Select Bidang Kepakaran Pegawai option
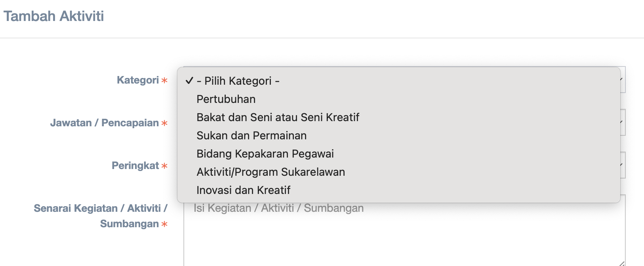644x266 pixels. tap(265, 154)
